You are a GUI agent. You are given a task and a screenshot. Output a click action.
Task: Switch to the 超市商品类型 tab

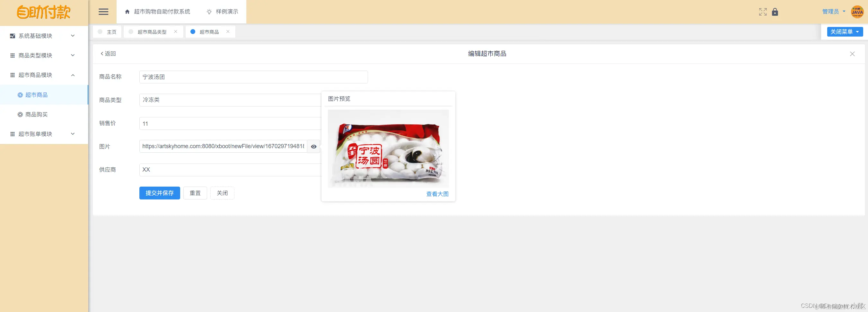(x=151, y=31)
